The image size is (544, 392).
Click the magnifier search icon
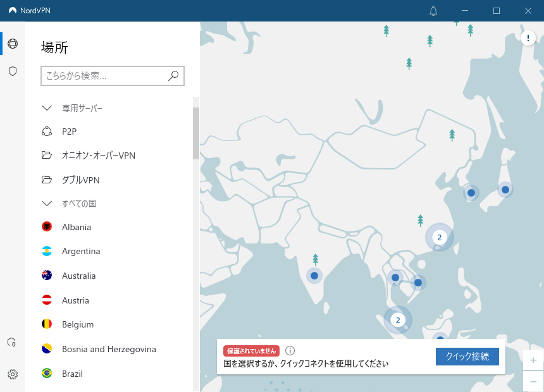pyautogui.click(x=173, y=76)
